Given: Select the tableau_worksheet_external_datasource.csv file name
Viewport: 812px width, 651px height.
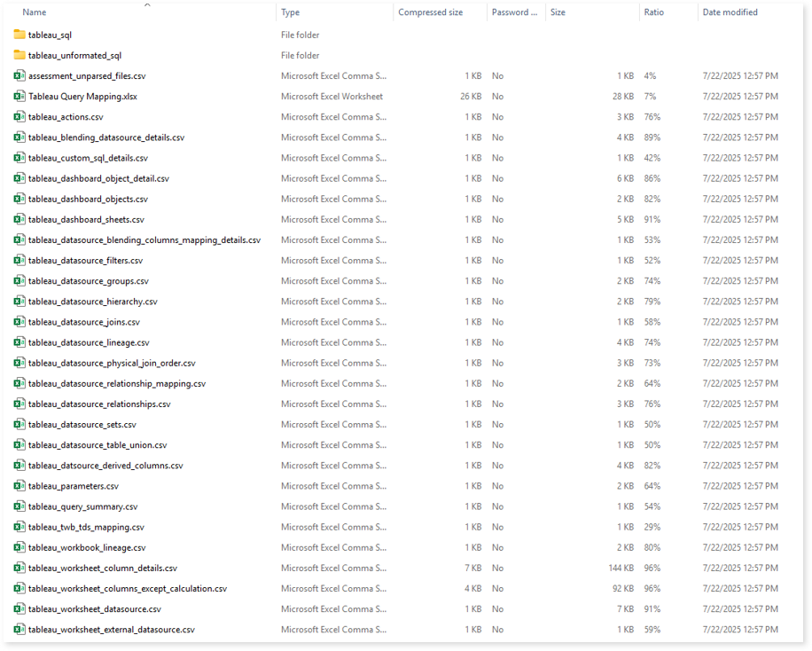Looking at the screenshot, I should click(x=112, y=629).
